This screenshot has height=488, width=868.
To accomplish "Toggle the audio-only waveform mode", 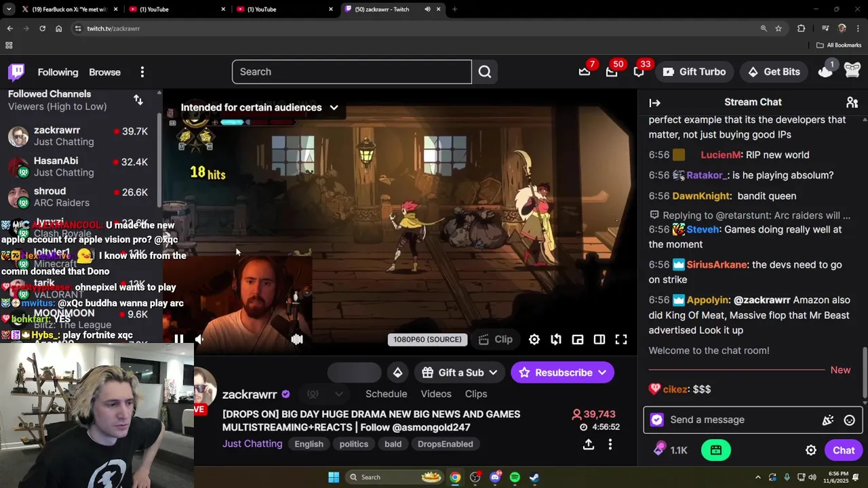I will pyautogui.click(x=297, y=340).
